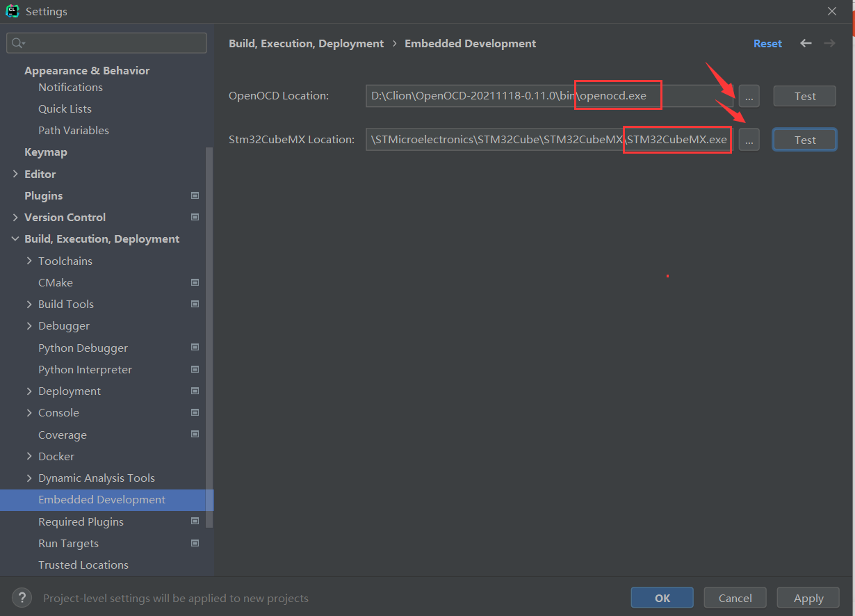Click the OK button
855x616 pixels.
click(662, 598)
